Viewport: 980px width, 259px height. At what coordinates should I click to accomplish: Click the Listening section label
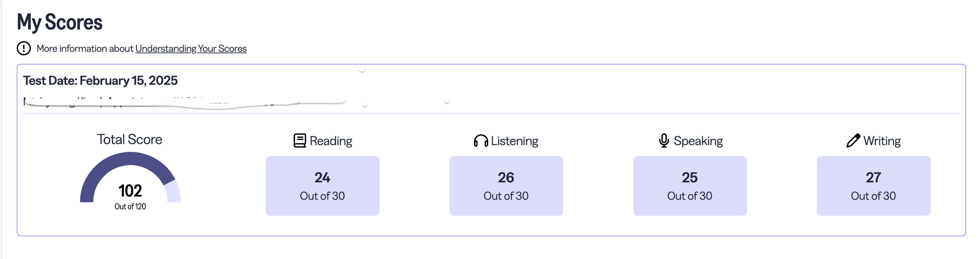point(515,141)
